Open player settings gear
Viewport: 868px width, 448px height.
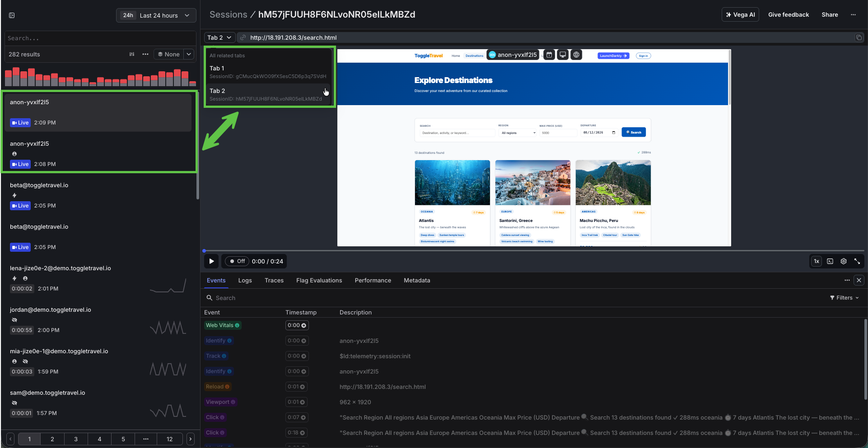coord(844,261)
